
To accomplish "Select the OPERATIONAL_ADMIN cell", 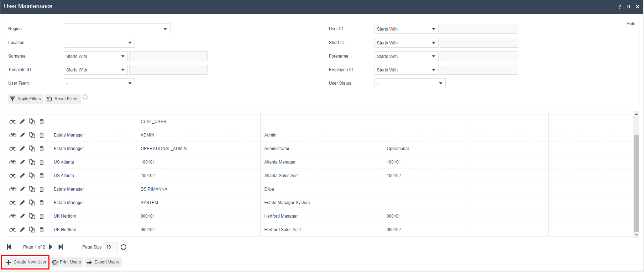I will point(199,149).
